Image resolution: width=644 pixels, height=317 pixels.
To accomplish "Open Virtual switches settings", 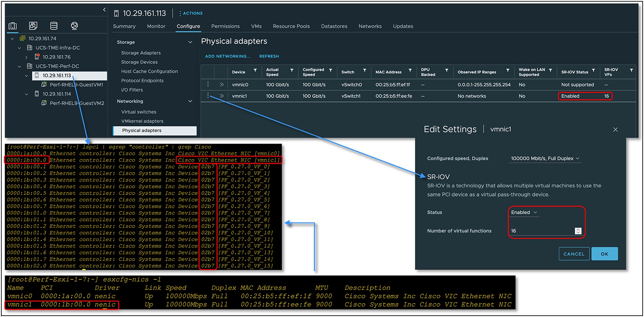I will [139, 112].
